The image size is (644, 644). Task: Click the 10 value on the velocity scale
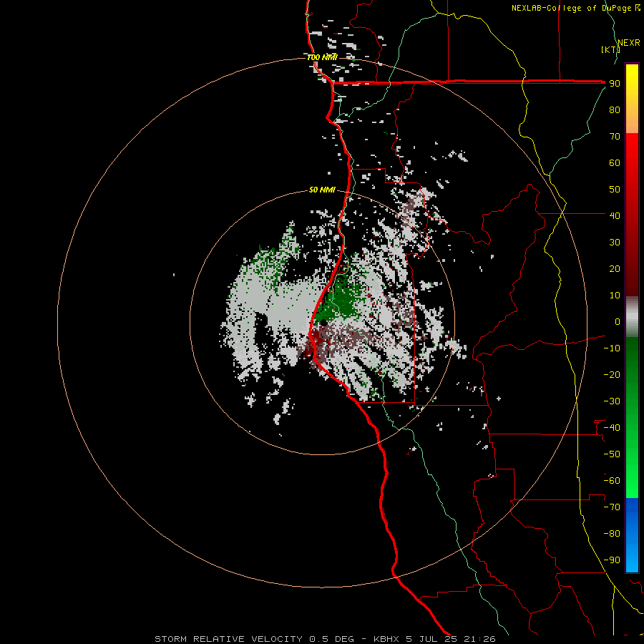point(615,296)
